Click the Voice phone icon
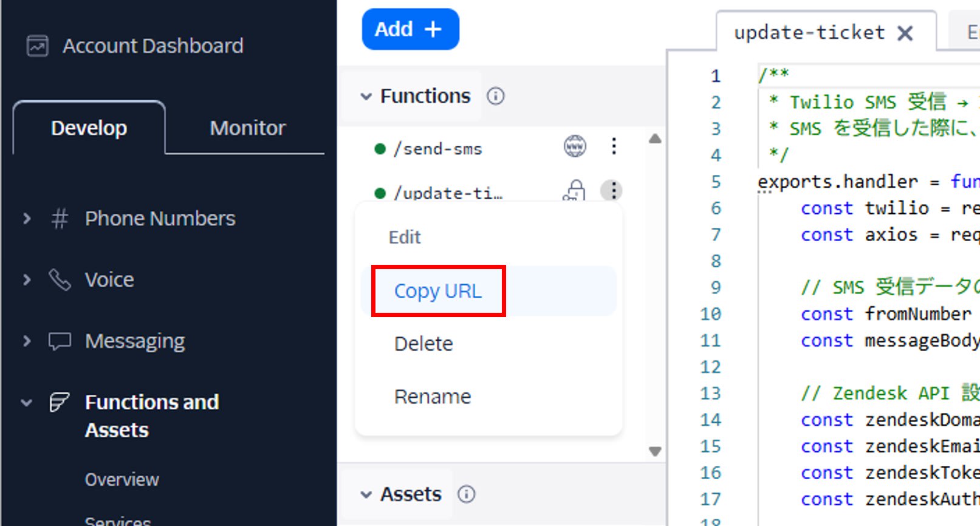Screen dimensions: 980x526 (x=60, y=280)
